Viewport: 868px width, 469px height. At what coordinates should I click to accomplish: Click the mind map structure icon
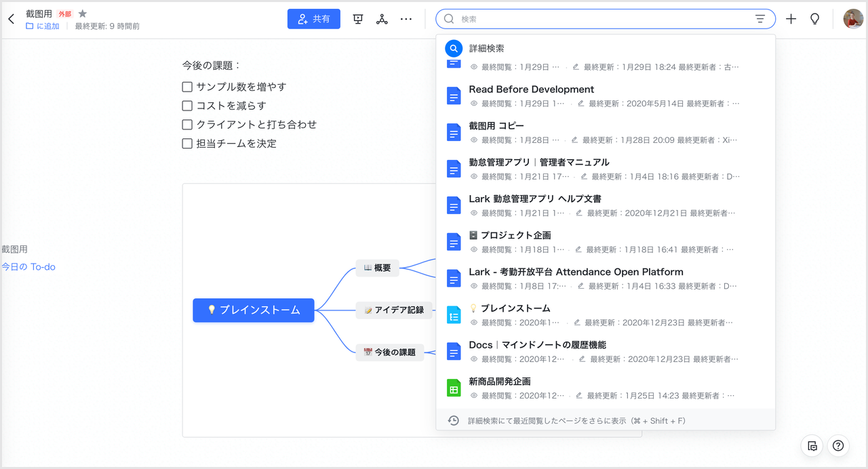tap(382, 19)
